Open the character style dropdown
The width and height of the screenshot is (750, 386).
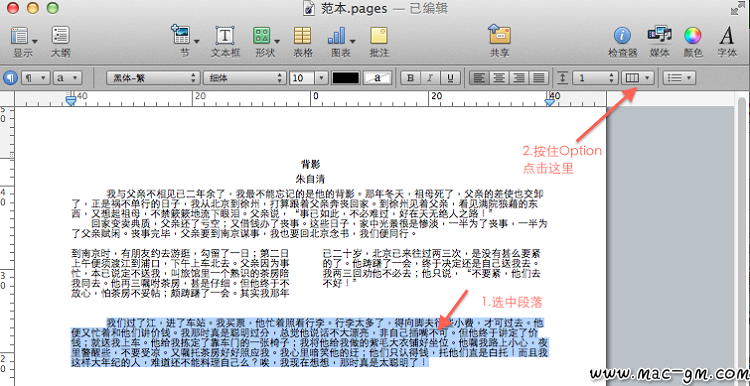point(67,78)
